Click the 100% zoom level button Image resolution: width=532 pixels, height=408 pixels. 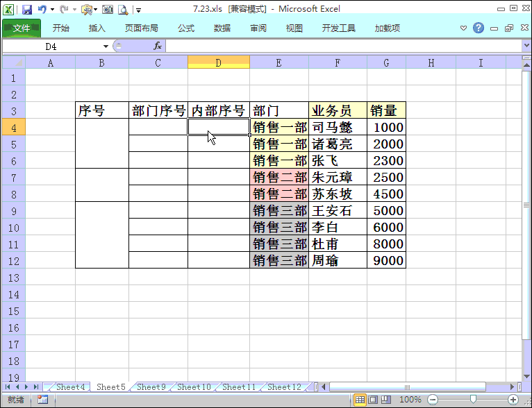410,400
